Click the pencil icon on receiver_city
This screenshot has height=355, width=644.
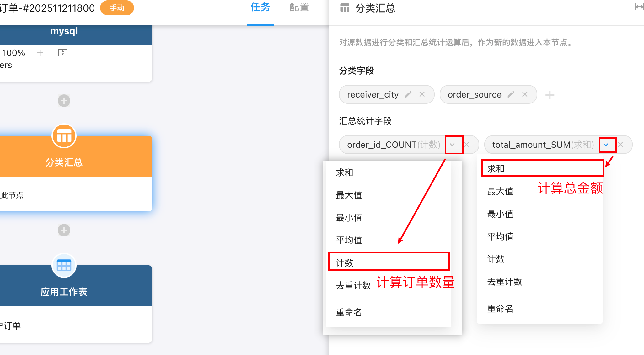[x=408, y=94]
